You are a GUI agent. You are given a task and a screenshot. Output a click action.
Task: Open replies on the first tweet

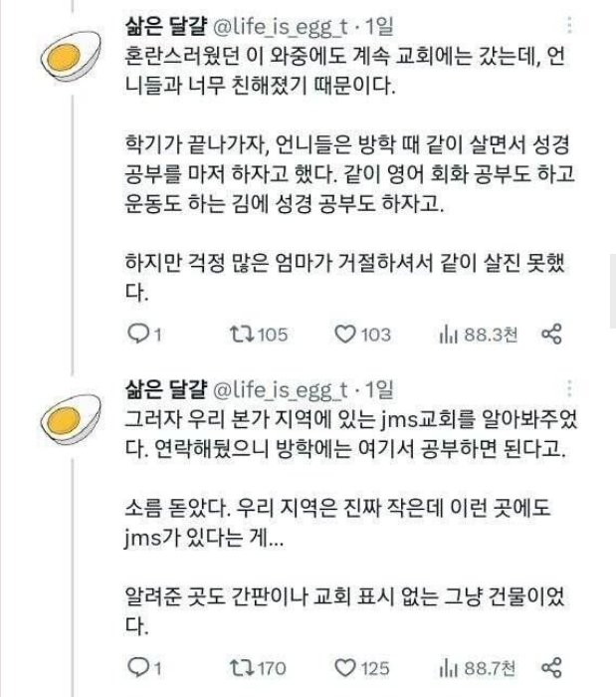click(x=144, y=335)
